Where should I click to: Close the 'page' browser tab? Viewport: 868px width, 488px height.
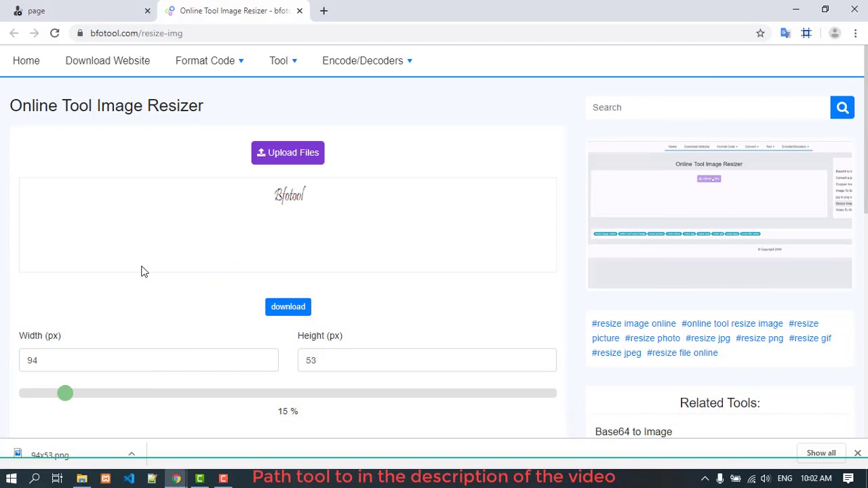coord(147,11)
